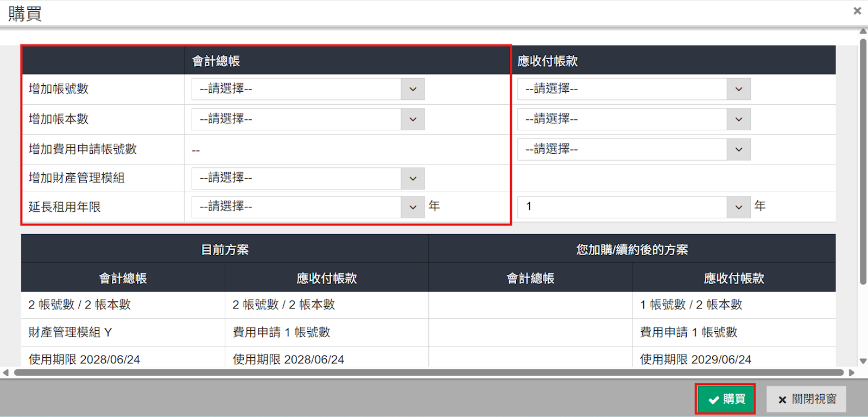Open 應收付帳款 增加費用申請帳號數 dropdown
Image resolution: width=868 pixels, height=417 pixels.
633,149
